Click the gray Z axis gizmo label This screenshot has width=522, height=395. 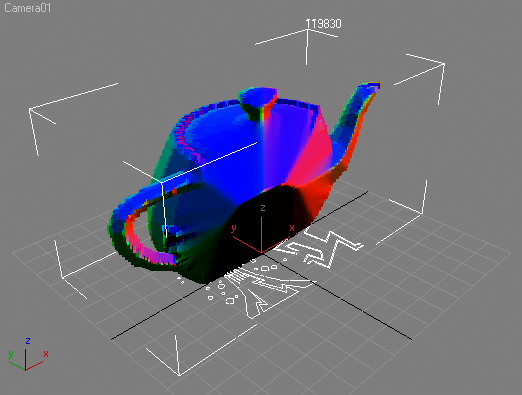(263, 208)
